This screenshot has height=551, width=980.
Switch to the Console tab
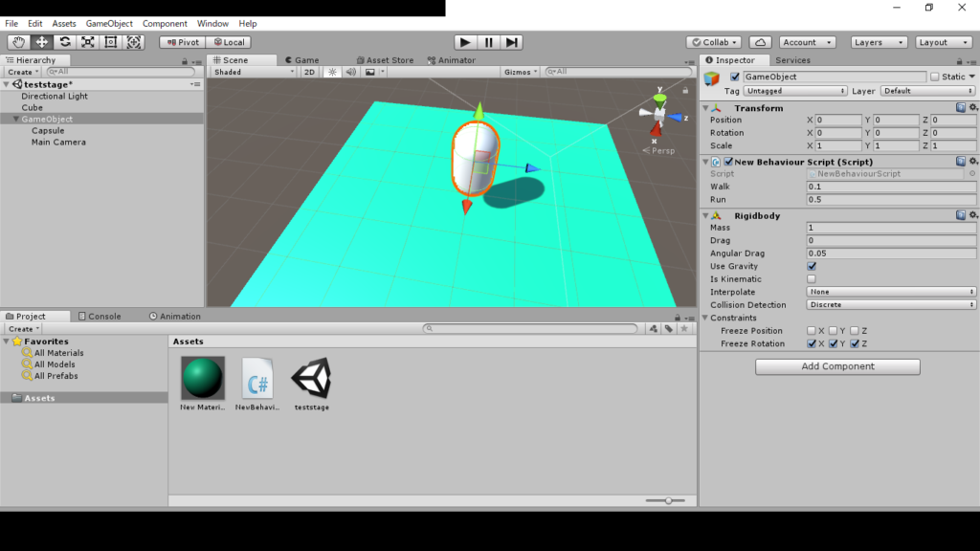point(104,316)
